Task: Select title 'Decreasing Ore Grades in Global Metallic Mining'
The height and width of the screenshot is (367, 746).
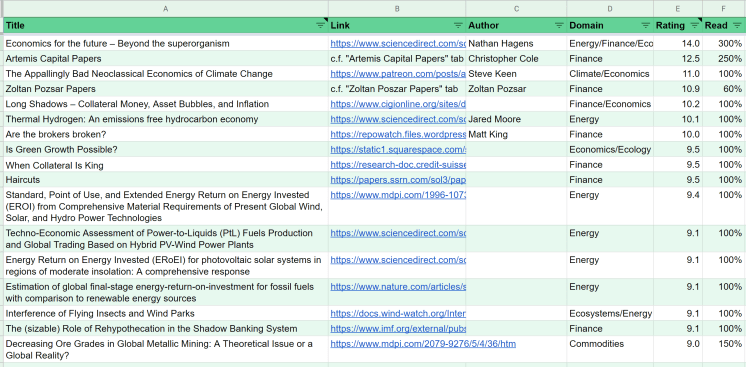Action: pos(166,349)
